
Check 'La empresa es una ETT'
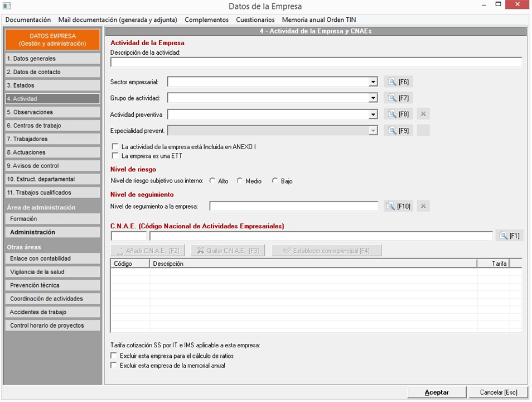click(115, 156)
